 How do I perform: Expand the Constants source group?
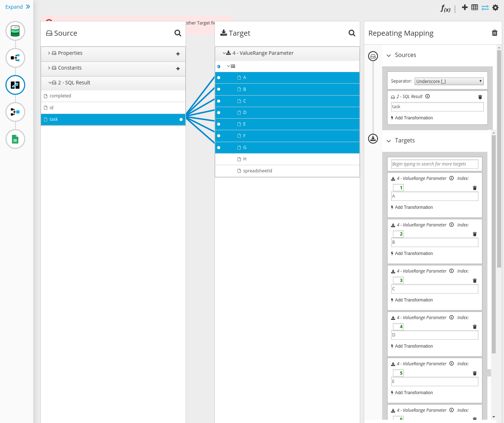(x=49, y=68)
